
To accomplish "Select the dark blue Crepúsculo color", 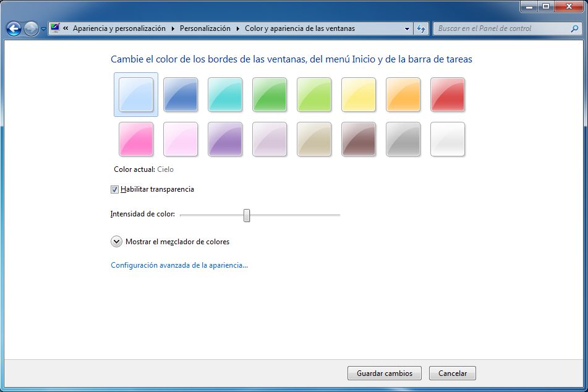I will click(180, 95).
